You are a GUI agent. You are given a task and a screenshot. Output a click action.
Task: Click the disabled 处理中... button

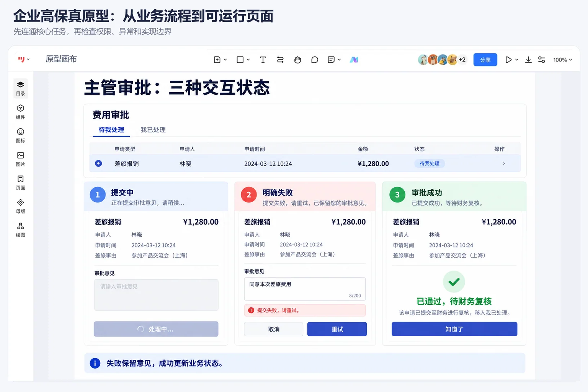[156, 329]
